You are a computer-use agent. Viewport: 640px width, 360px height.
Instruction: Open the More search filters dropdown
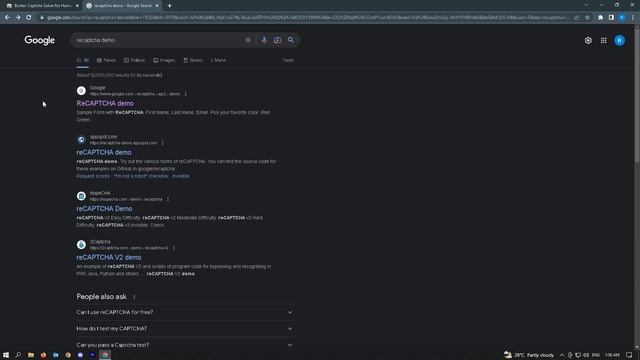click(218, 60)
